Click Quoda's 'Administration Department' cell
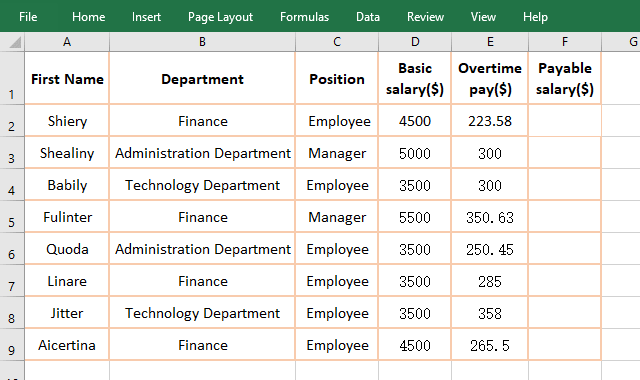 tap(202, 249)
